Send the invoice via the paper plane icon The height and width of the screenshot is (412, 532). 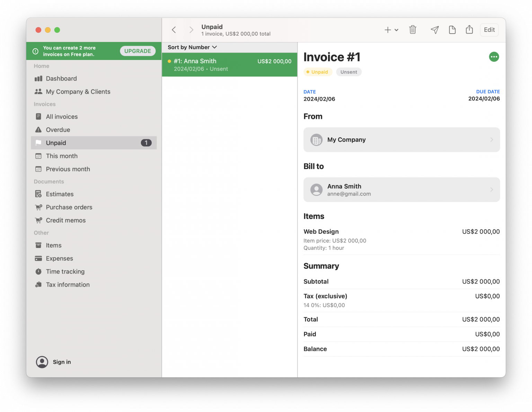[434, 30]
